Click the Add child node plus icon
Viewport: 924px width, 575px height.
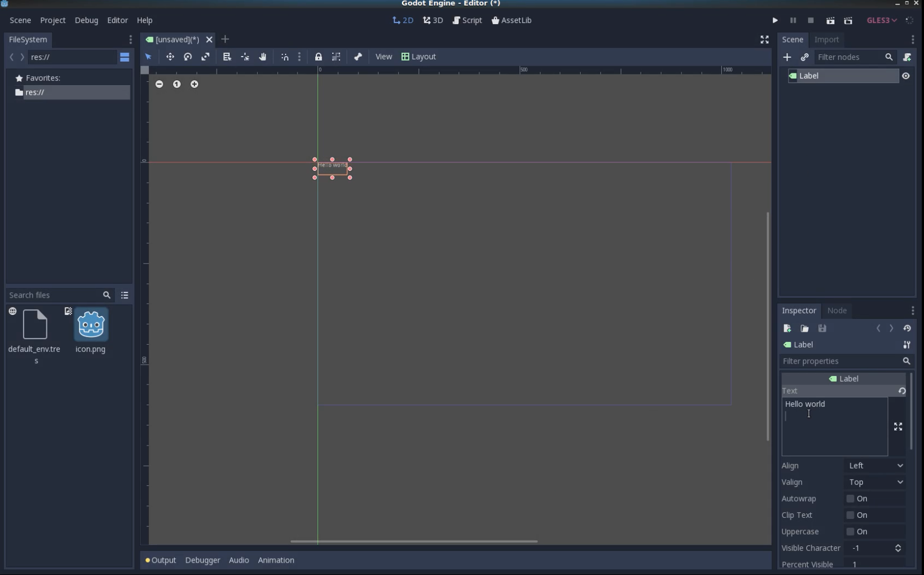pyautogui.click(x=787, y=57)
